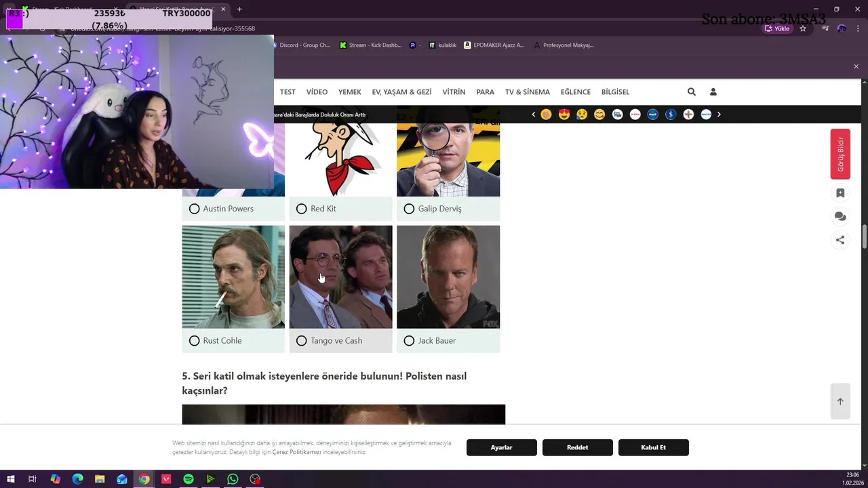The width and height of the screenshot is (868, 488).
Task: Open the EĞLENCE menu item
Action: [576, 91]
